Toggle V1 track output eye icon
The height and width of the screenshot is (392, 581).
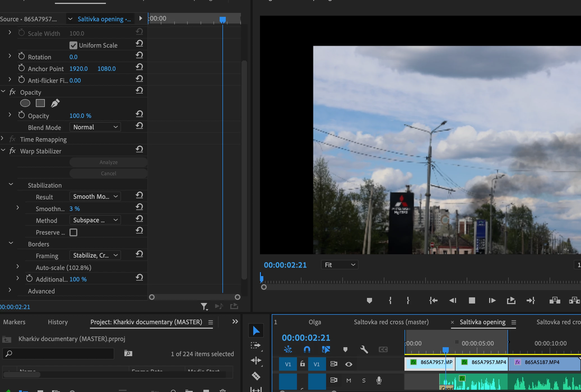(348, 364)
